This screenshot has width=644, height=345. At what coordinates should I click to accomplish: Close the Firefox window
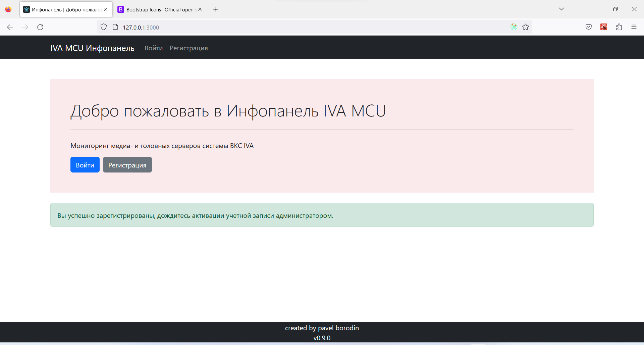pyautogui.click(x=634, y=9)
